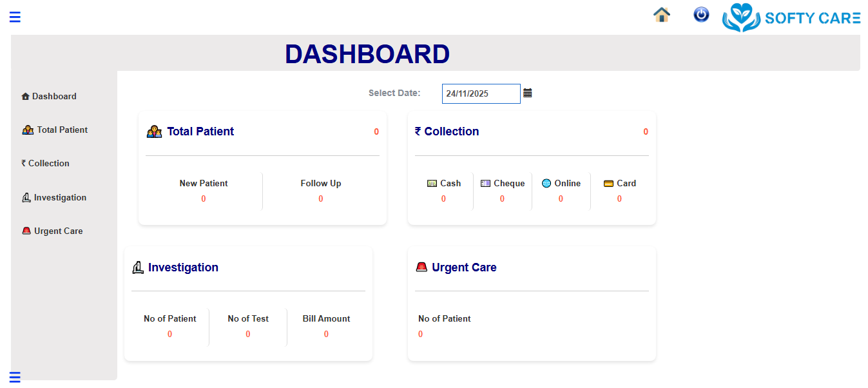Image resolution: width=868 pixels, height=388 pixels.
Task: Click the Bill Amount value
Action: 326,334
